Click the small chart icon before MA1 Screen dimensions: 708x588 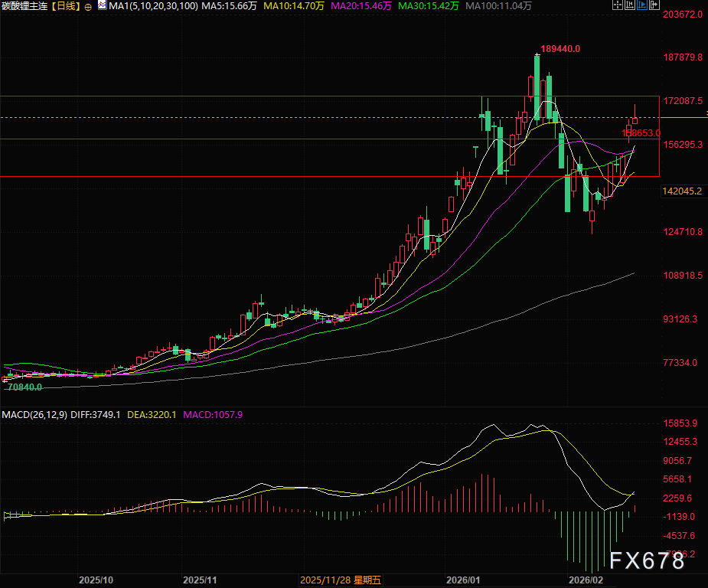coord(102,6)
